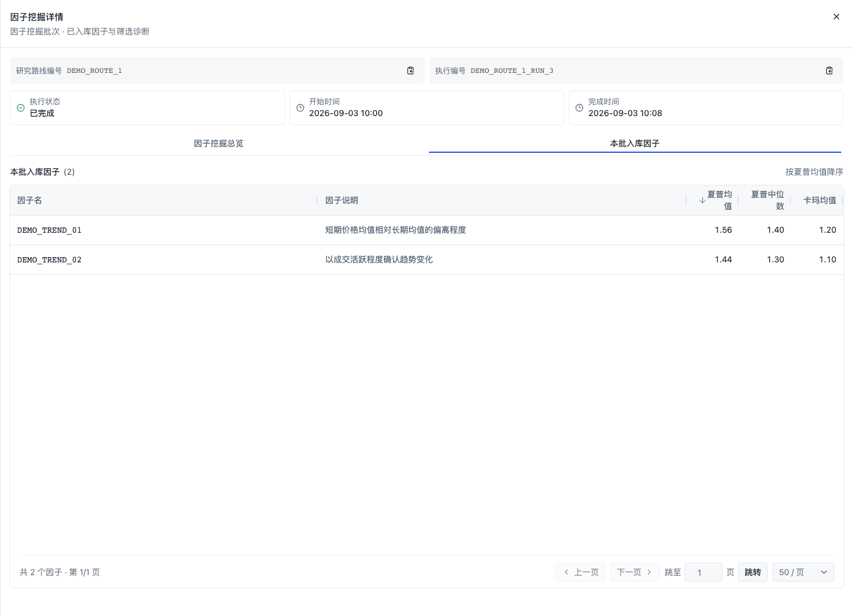Screen dimensions: 853x616
Task: Close the 因子挖掘详情 dialog
Action: coord(836,17)
